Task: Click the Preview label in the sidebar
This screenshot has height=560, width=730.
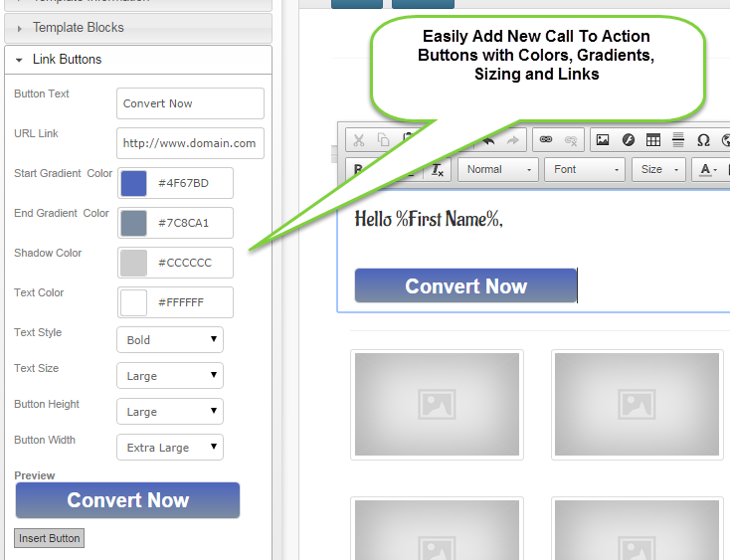Action: click(35, 475)
